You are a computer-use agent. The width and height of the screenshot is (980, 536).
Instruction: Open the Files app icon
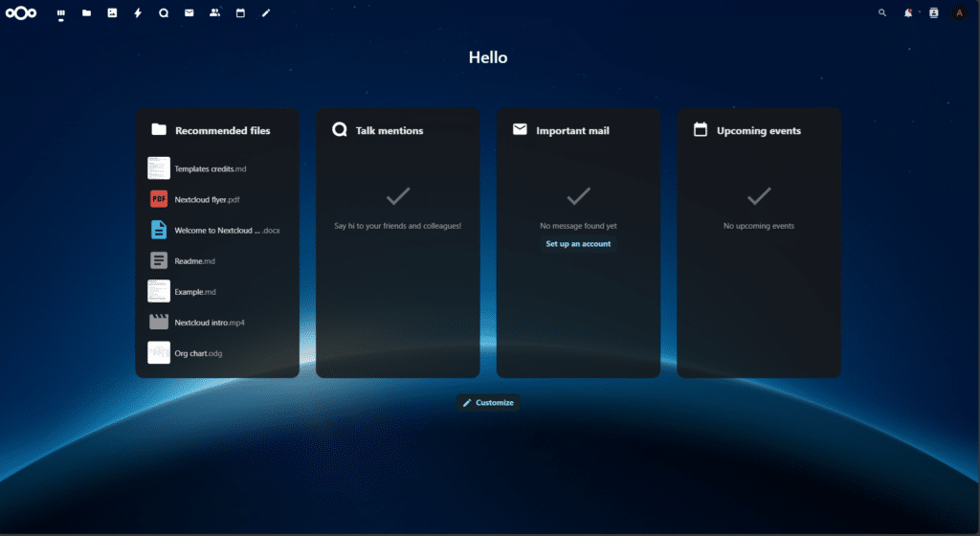pos(86,12)
